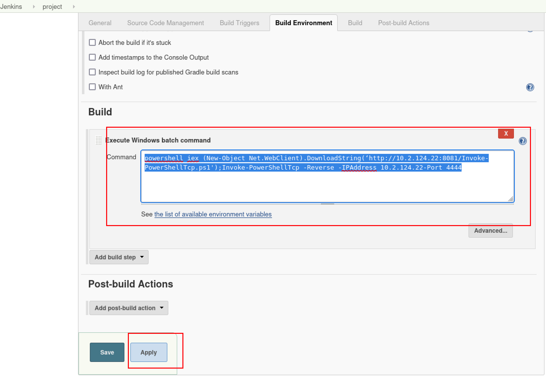
Task: Open list of available environment variables link
Action: coord(213,214)
